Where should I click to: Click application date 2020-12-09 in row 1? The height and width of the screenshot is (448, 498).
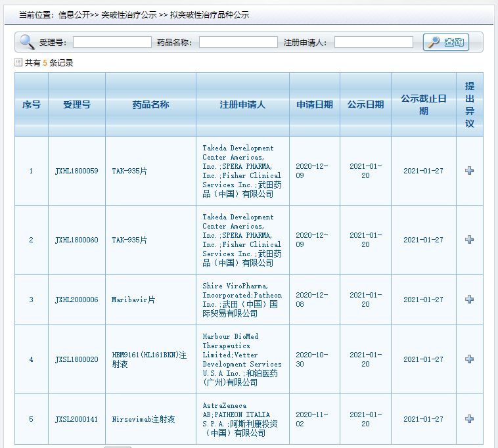coord(312,171)
